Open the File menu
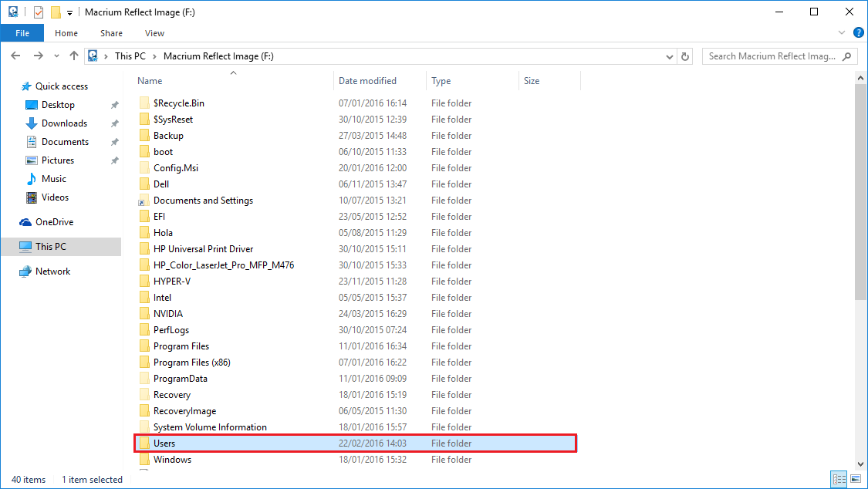 (x=22, y=33)
